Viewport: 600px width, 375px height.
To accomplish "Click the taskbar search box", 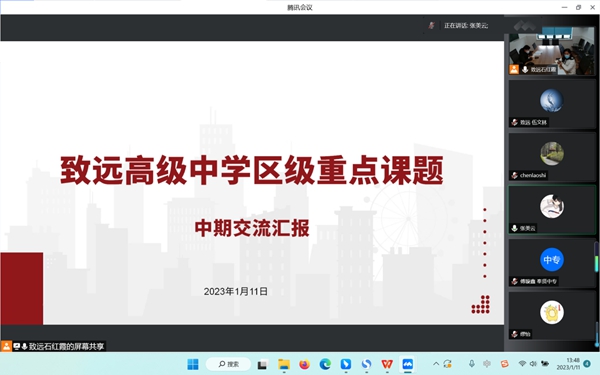I will pyautogui.click(x=228, y=364).
